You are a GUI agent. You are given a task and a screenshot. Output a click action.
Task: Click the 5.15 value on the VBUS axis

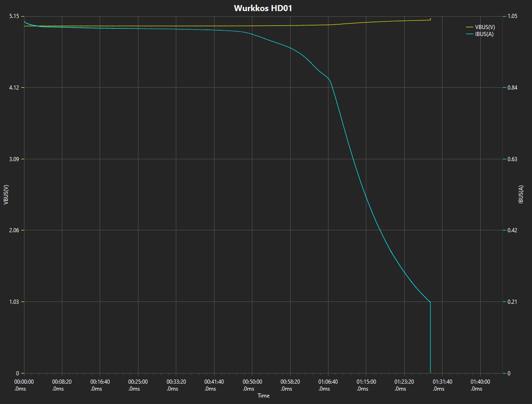pyautogui.click(x=14, y=16)
